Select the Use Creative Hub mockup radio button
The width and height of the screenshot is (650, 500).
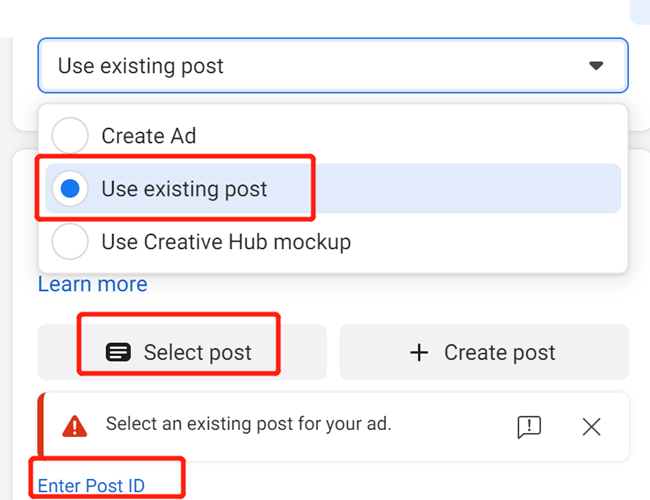pos(70,241)
